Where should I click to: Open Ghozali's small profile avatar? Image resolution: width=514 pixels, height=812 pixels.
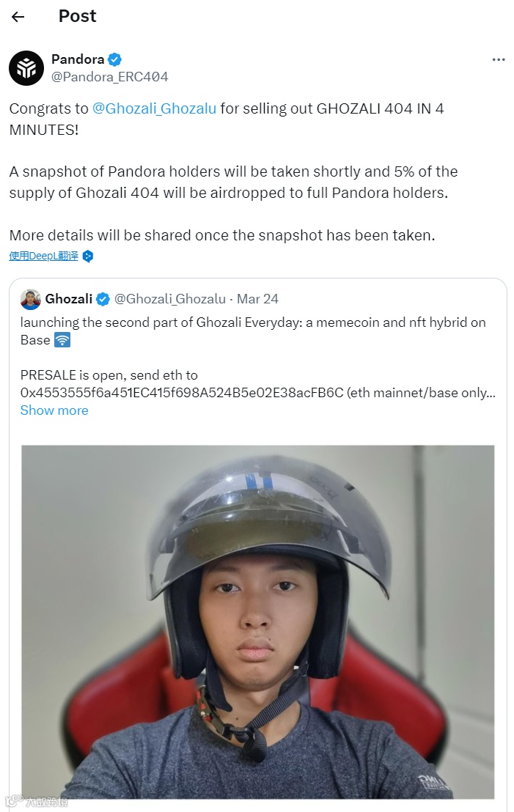click(31, 299)
